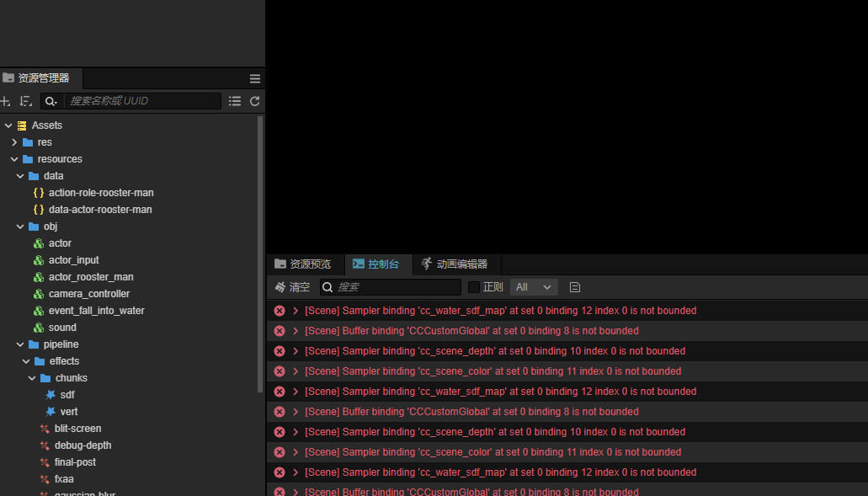Select the fxaa effect
The height and width of the screenshot is (496, 868).
click(64, 479)
